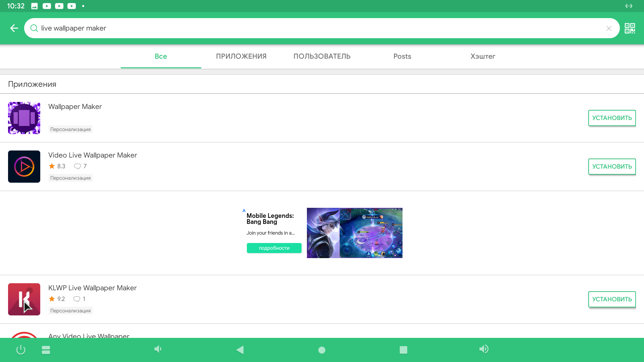Open the Хэштег tab
644x362 pixels.
(x=483, y=56)
